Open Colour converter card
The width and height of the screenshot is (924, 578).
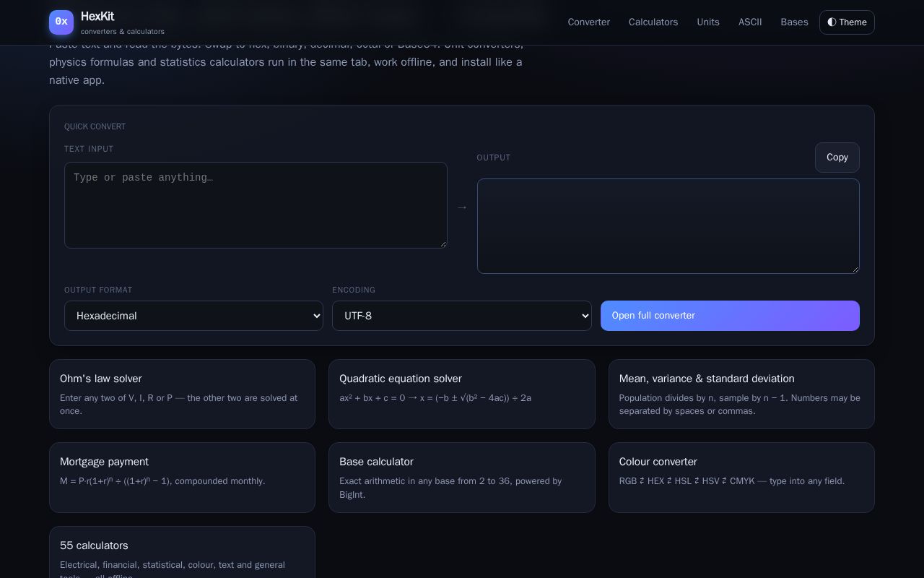coord(741,478)
